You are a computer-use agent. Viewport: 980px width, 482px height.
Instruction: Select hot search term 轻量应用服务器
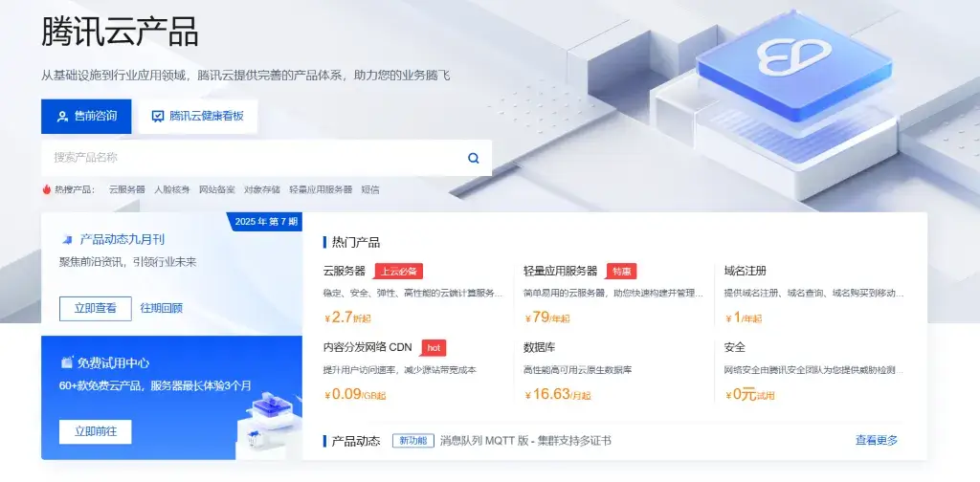321,189
